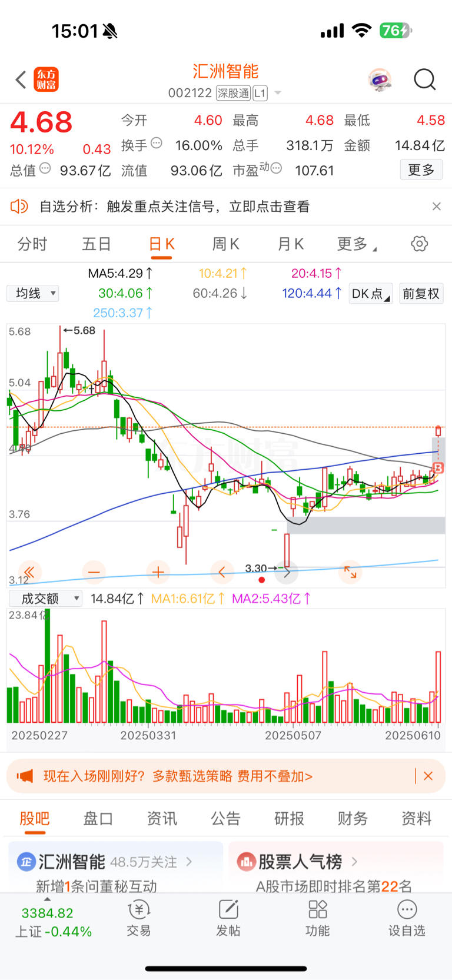Open 现在入场刚刚好 promo link
This screenshot has height=980, width=452.
coord(178,776)
